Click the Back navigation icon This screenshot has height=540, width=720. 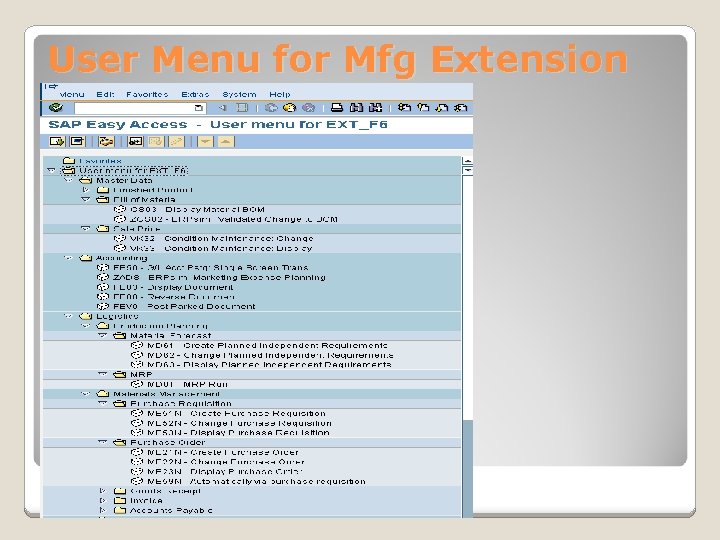pos(271,107)
